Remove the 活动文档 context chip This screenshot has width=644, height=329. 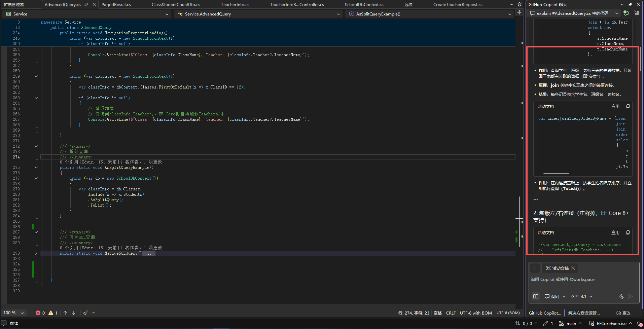[x=573, y=268]
